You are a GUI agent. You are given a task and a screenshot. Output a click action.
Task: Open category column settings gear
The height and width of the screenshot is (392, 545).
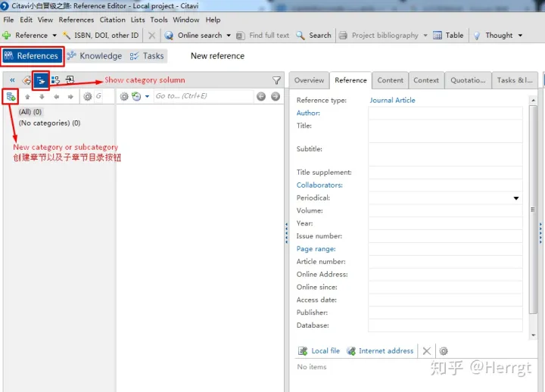[88, 96]
